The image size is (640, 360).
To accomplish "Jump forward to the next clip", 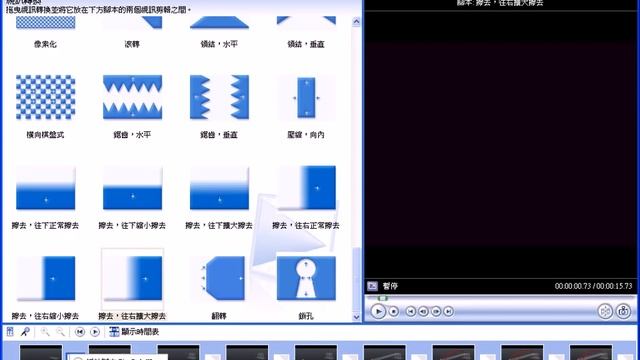I will (x=449, y=311).
